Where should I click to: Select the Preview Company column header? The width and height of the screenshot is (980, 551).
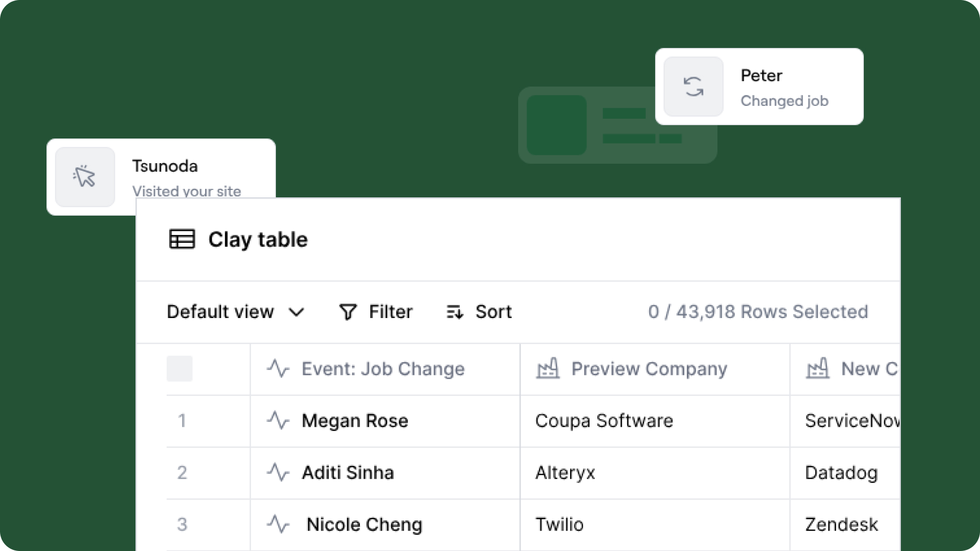coord(649,368)
